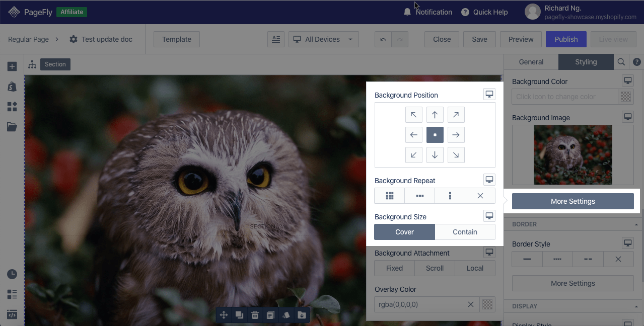Screen dimensions: 644x326
Task: Set Background Attachment to Fixed
Action: pyautogui.click(x=394, y=268)
